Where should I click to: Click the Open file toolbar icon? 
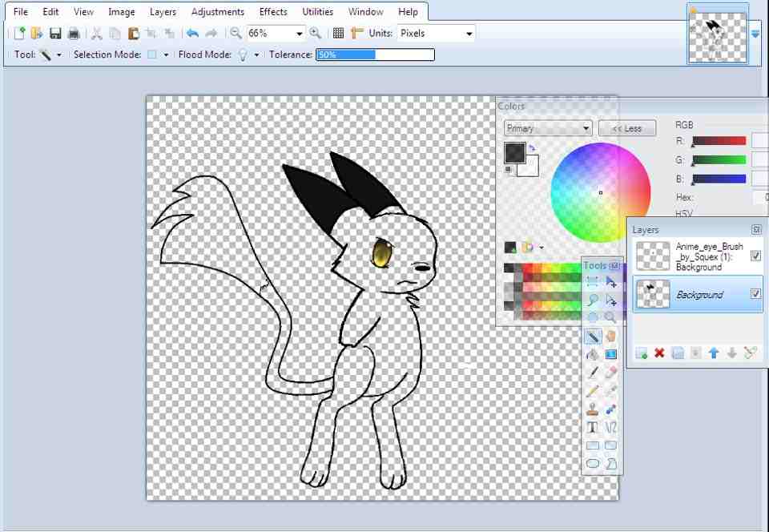(37, 34)
